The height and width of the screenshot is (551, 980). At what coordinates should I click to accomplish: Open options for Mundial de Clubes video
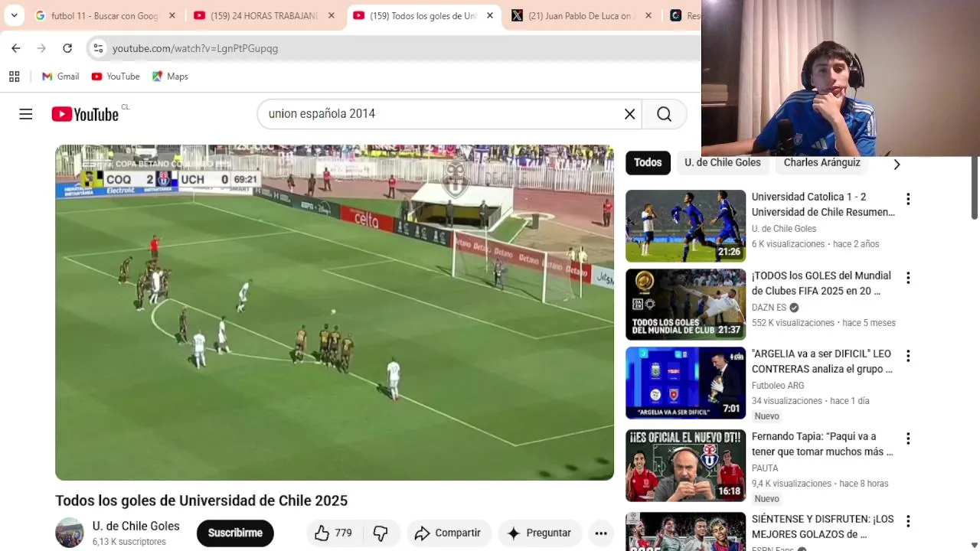[x=908, y=278]
